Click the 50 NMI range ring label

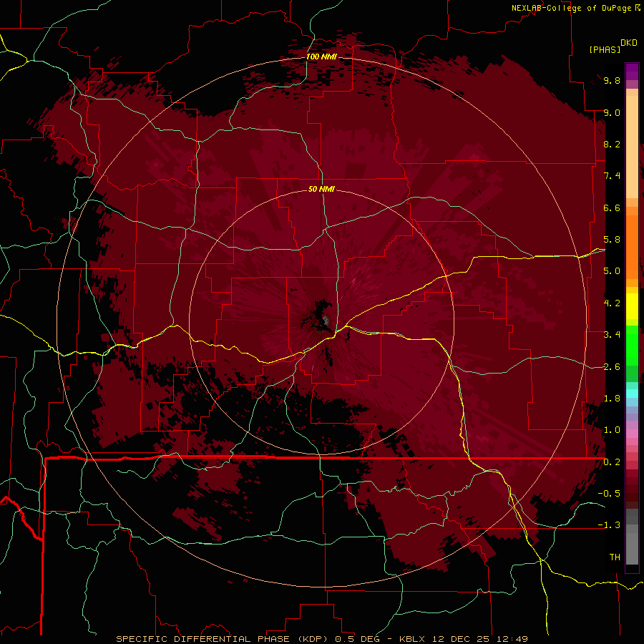pyautogui.click(x=321, y=189)
